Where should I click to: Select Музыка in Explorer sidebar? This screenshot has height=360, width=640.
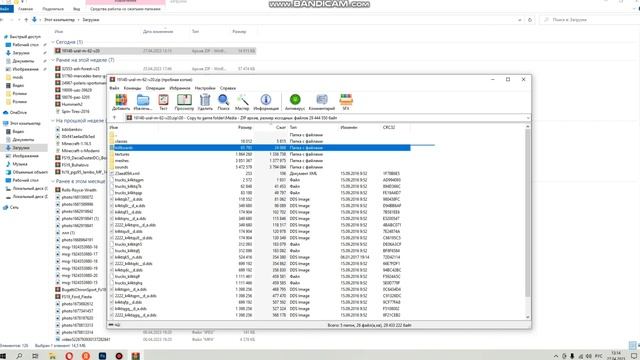coord(20,164)
